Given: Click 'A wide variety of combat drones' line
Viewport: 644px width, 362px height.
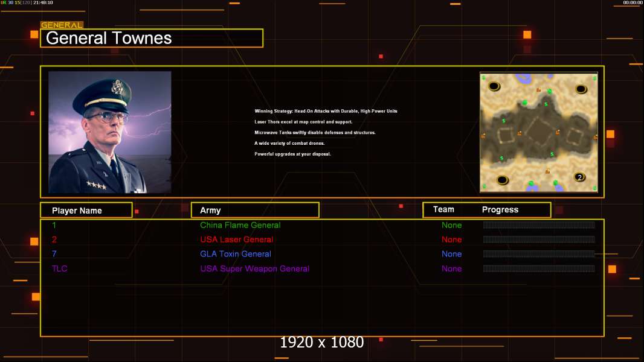Looking at the screenshot, I should 289,143.
